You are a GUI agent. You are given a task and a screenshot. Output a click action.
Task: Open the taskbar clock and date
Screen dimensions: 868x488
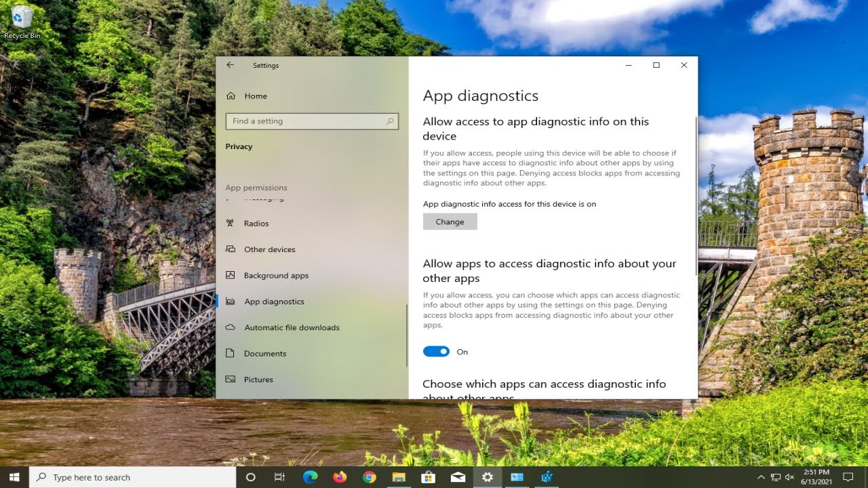[x=816, y=477]
